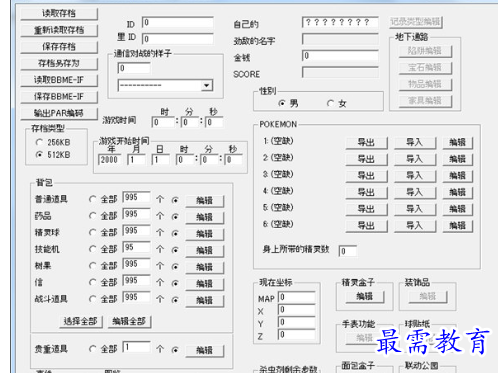
Task: Open the 通信对战的样子 dropdown list
Action: (x=207, y=86)
